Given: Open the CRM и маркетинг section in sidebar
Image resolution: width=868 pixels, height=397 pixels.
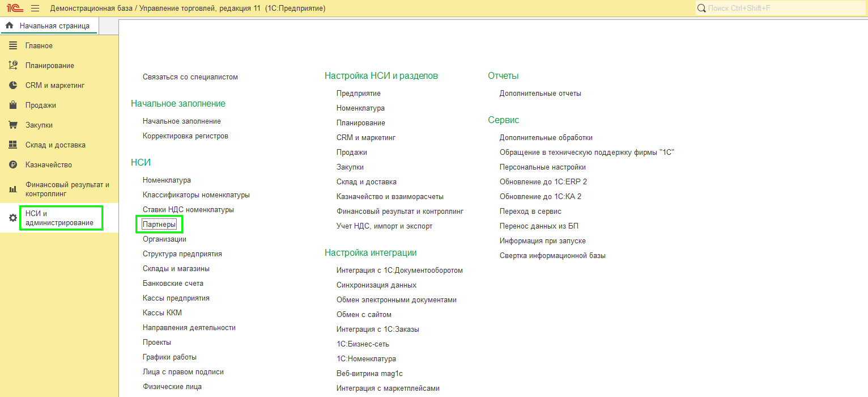Looking at the screenshot, I should click(x=55, y=85).
